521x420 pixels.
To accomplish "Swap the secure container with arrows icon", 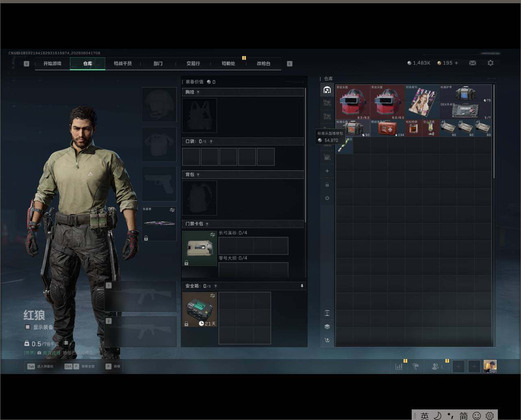I will (213, 296).
